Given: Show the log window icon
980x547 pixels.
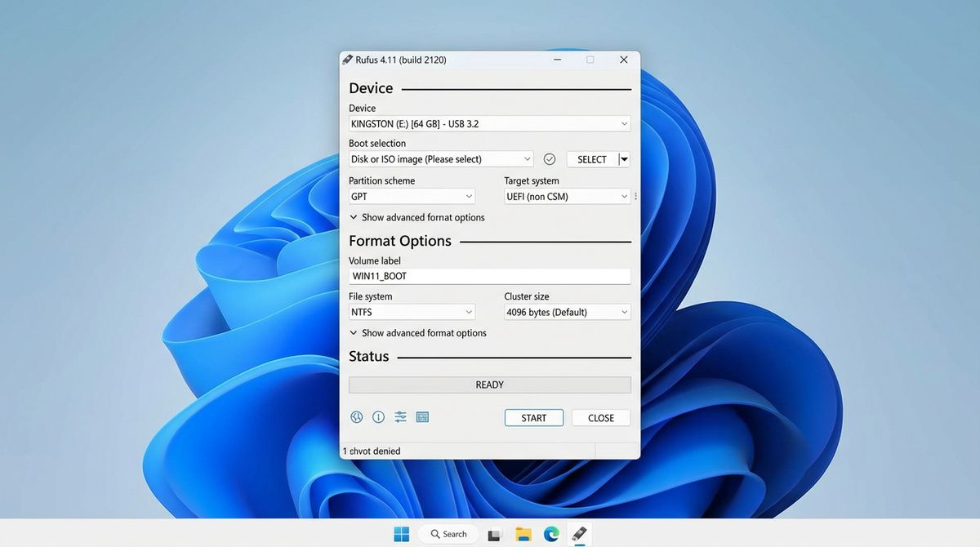Looking at the screenshot, I should [x=422, y=417].
